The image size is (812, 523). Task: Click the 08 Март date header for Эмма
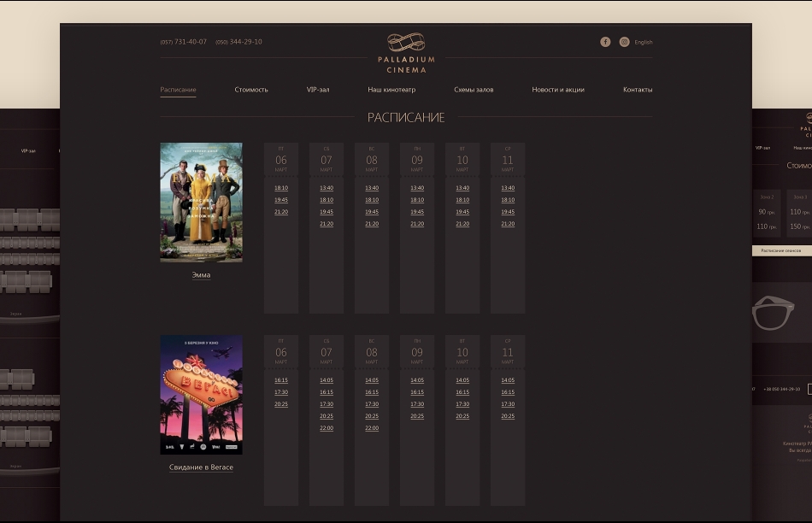click(372, 160)
